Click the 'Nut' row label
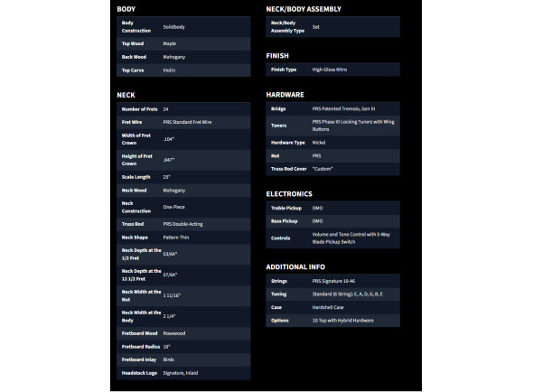The image size is (533, 392). point(275,155)
